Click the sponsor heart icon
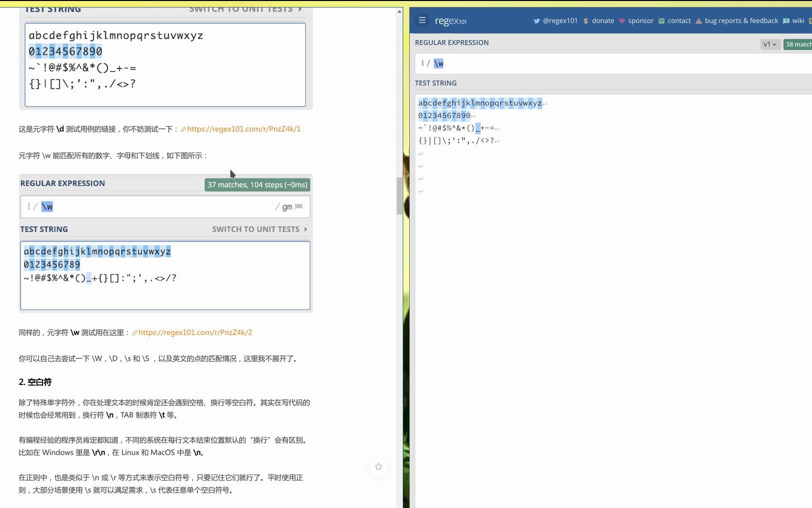Image resolution: width=812 pixels, height=508 pixels. click(622, 21)
